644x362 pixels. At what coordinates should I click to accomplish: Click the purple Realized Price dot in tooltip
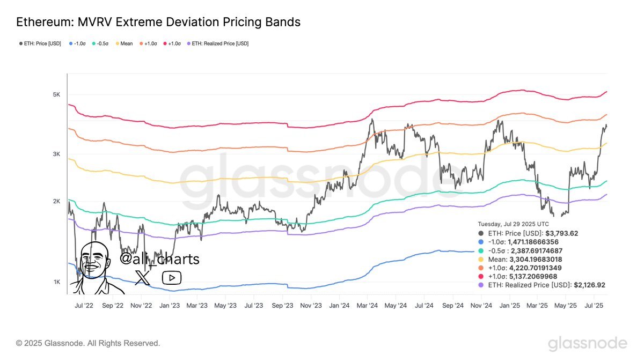(481, 285)
